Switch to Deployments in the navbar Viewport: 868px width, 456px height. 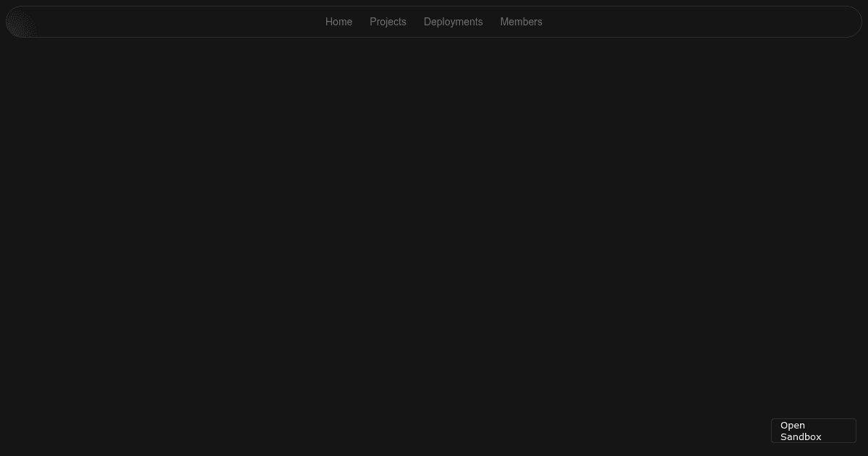pos(453,22)
